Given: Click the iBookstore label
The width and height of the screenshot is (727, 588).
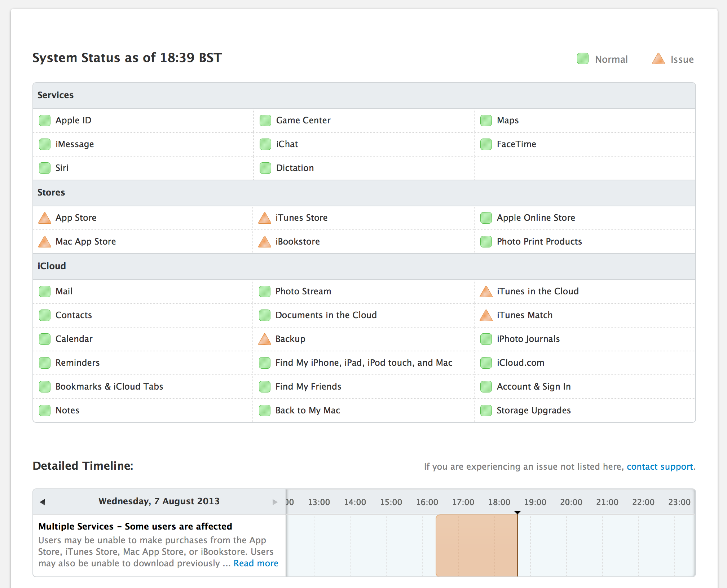Looking at the screenshot, I should 298,242.
